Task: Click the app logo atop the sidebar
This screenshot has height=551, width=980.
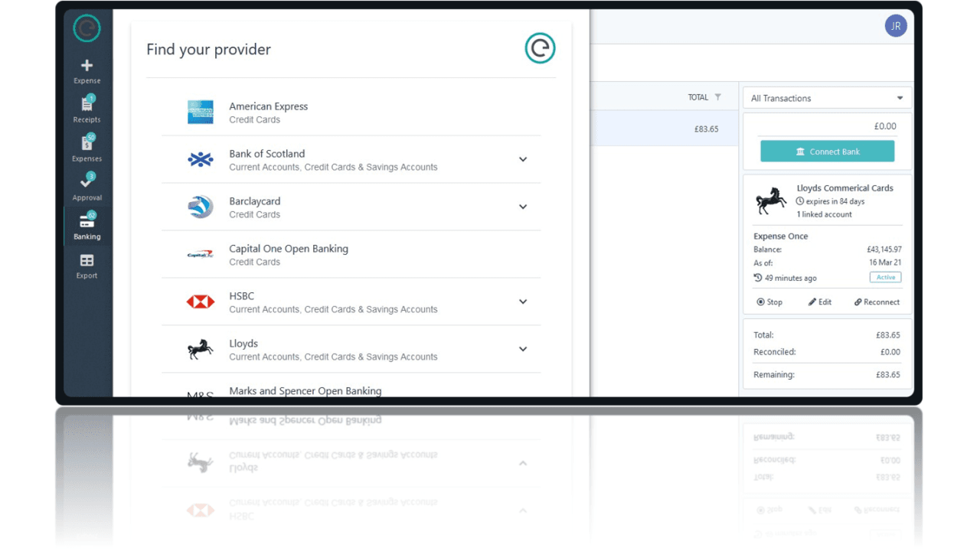Action: pos(87,28)
